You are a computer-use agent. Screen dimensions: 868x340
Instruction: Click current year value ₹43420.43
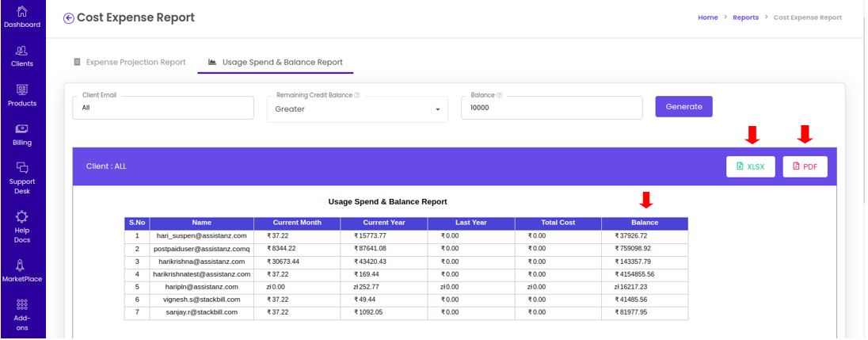(x=371, y=262)
